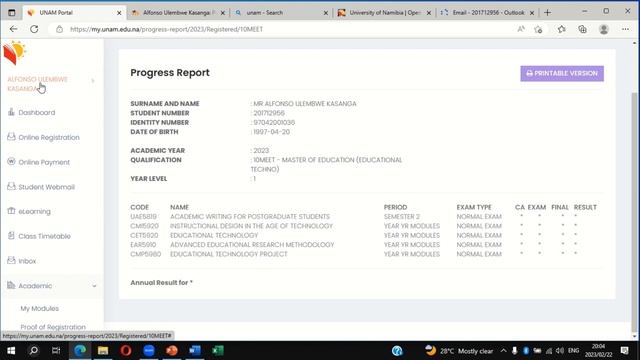
Task: Close the unam - Search tab
Action: [x=326, y=13]
